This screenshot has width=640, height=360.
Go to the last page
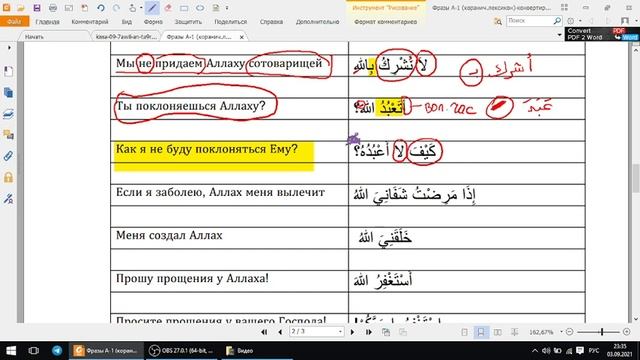click(369, 332)
